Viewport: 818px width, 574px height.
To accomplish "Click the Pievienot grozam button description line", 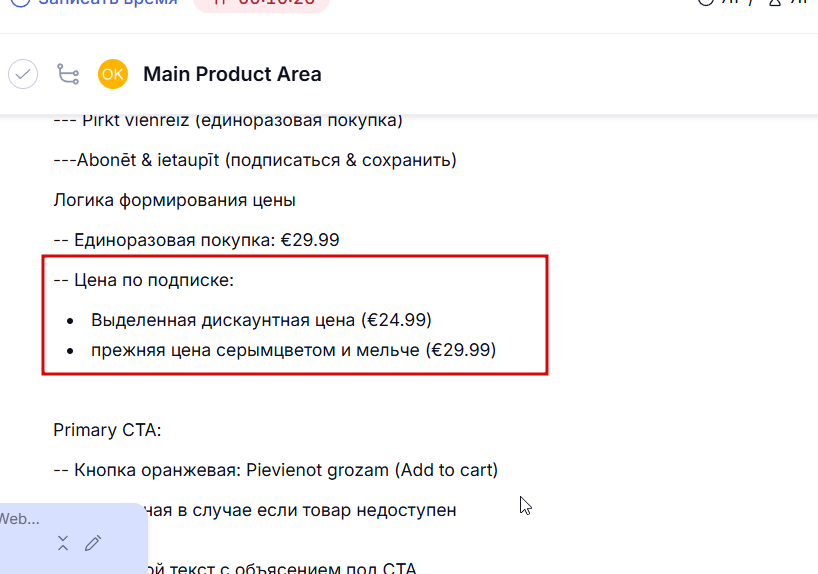I will click(x=275, y=470).
